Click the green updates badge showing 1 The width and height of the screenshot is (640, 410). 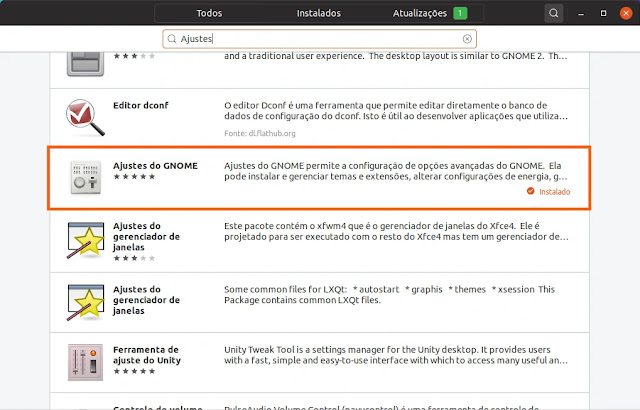[460, 13]
